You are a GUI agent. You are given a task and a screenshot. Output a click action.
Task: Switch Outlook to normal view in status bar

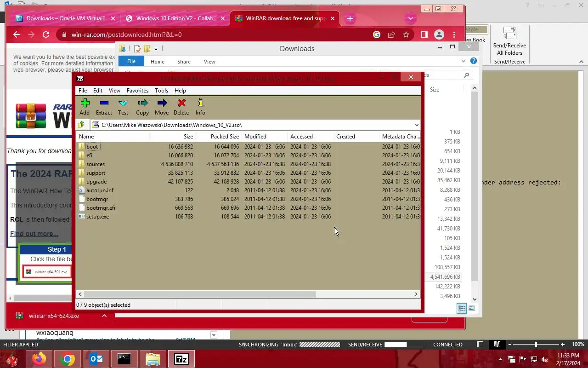(480, 344)
